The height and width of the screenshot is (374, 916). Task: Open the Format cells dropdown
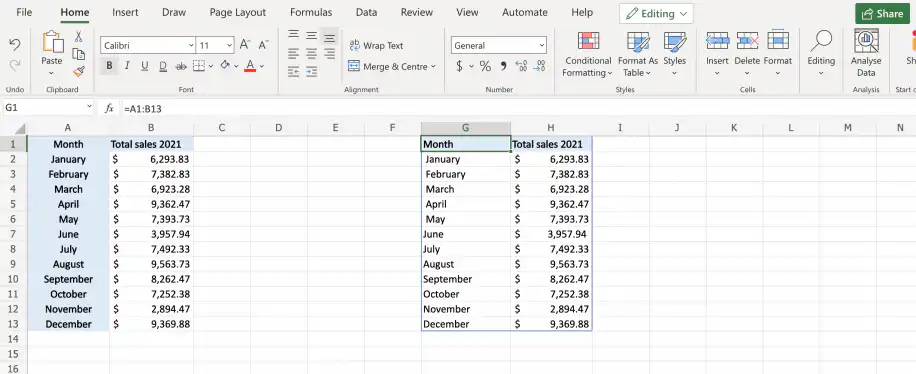778,53
